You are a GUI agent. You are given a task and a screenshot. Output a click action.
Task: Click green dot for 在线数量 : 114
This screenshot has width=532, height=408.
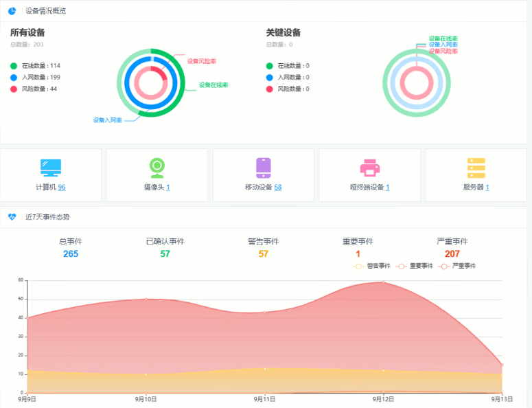click(x=14, y=66)
